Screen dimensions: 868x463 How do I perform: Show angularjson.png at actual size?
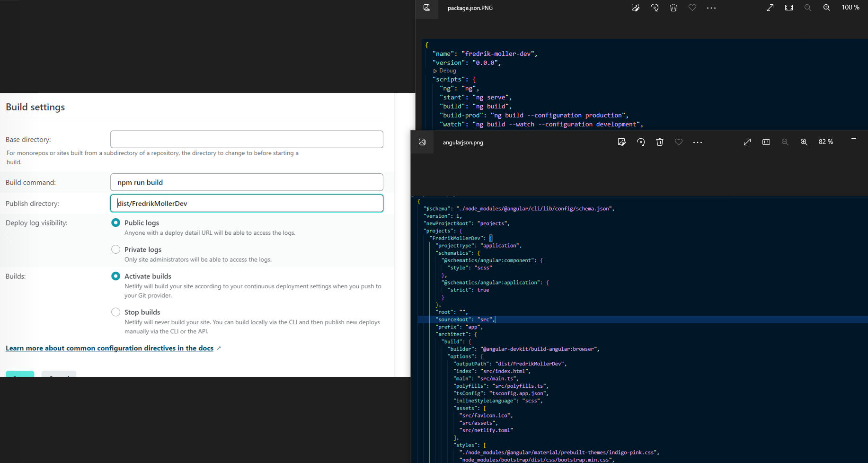coord(766,142)
